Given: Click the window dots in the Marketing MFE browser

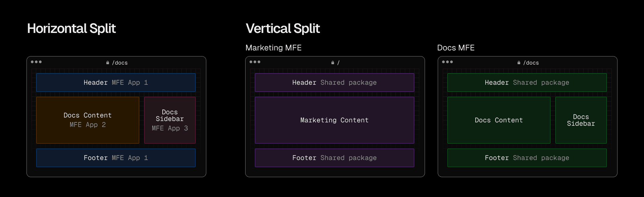Looking at the screenshot, I should [255, 62].
